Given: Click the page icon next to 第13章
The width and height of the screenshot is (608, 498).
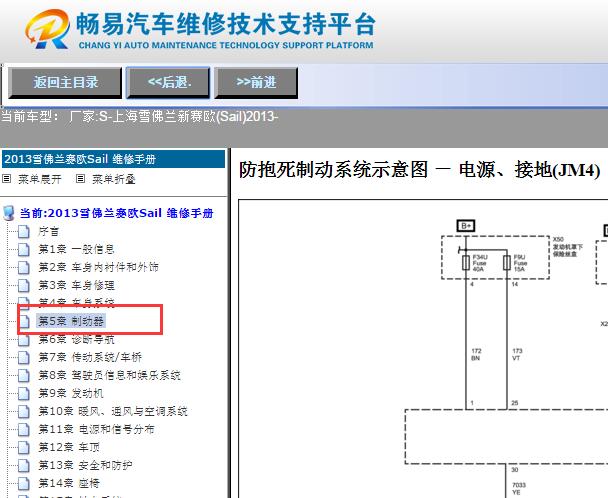Looking at the screenshot, I should coord(24,465).
